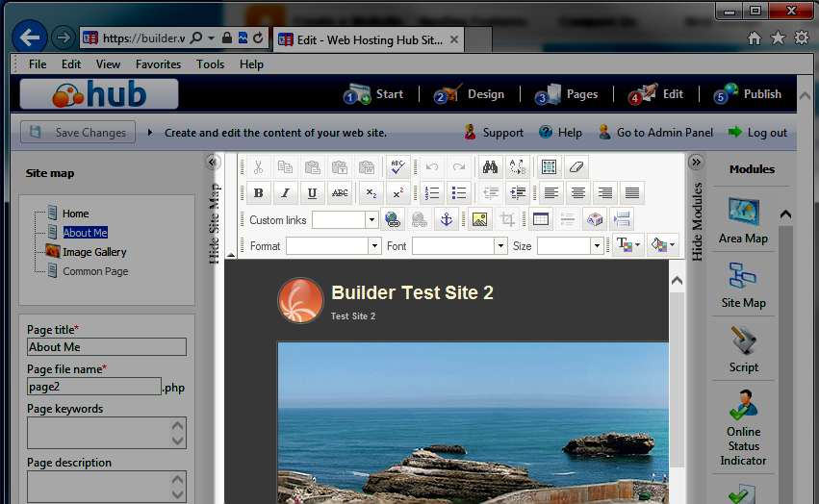This screenshot has height=504, width=819.
Task: Open the Format dropdown
Action: (375, 246)
